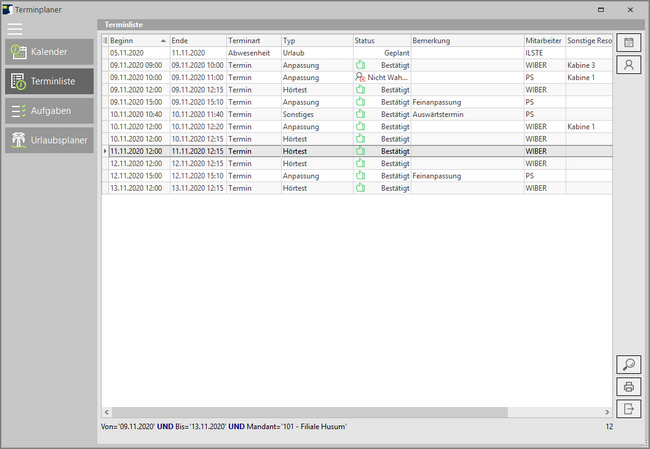The width and height of the screenshot is (650, 449).
Task: Click the Bemerkung column header
Action: [465, 40]
